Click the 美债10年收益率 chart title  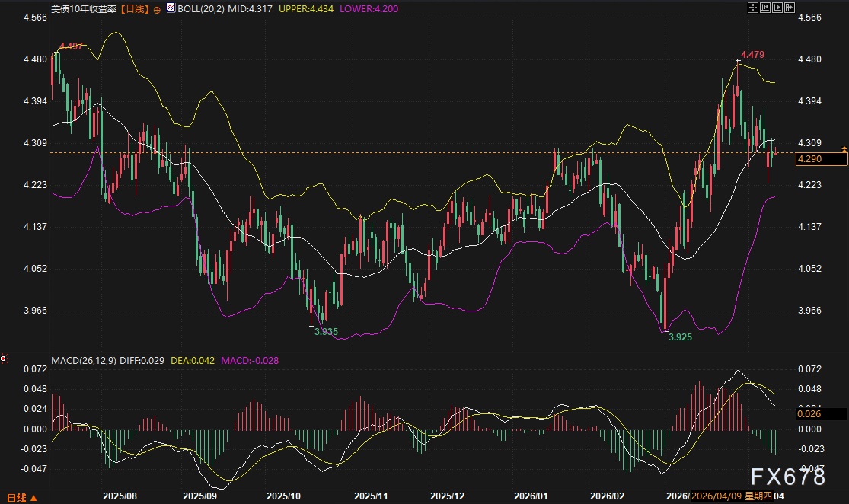85,8
